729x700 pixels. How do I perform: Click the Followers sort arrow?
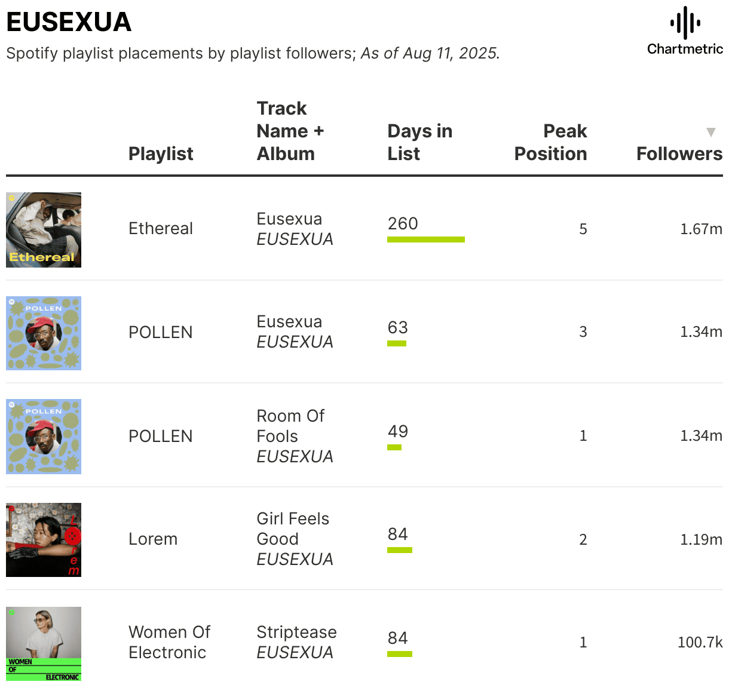[x=710, y=132]
